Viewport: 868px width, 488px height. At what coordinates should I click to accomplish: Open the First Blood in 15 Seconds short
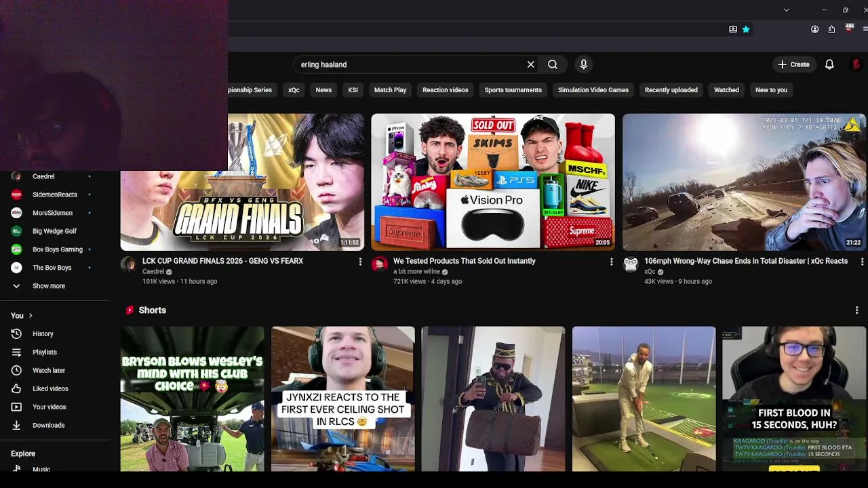pyautogui.click(x=794, y=399)
